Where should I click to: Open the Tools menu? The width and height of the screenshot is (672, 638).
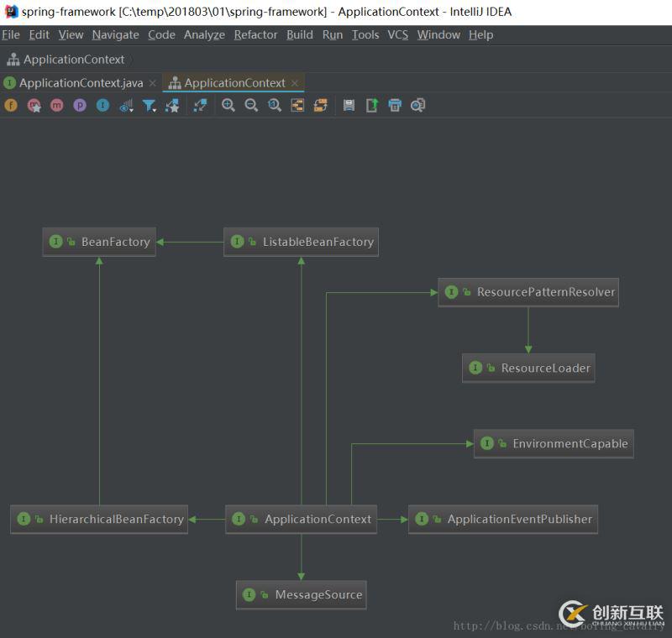[x=365, y=34]
